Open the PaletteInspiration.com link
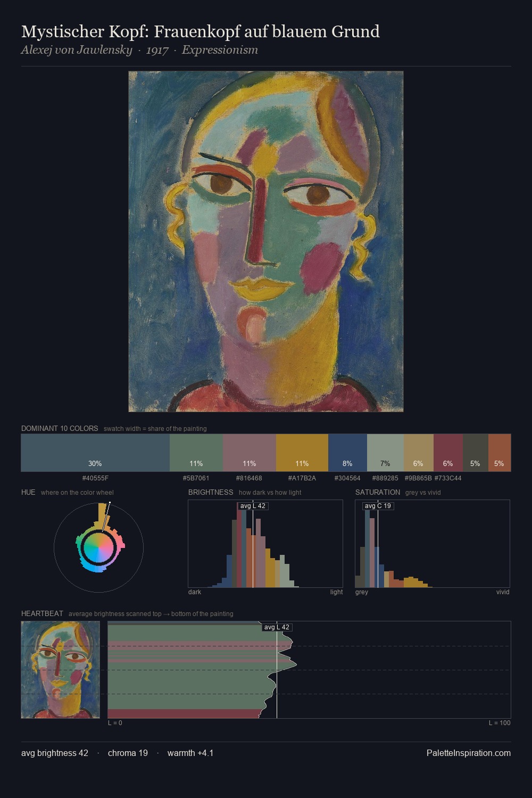This screenshot has height=798, width=532. pyautogui.click(x=469, y=753)
